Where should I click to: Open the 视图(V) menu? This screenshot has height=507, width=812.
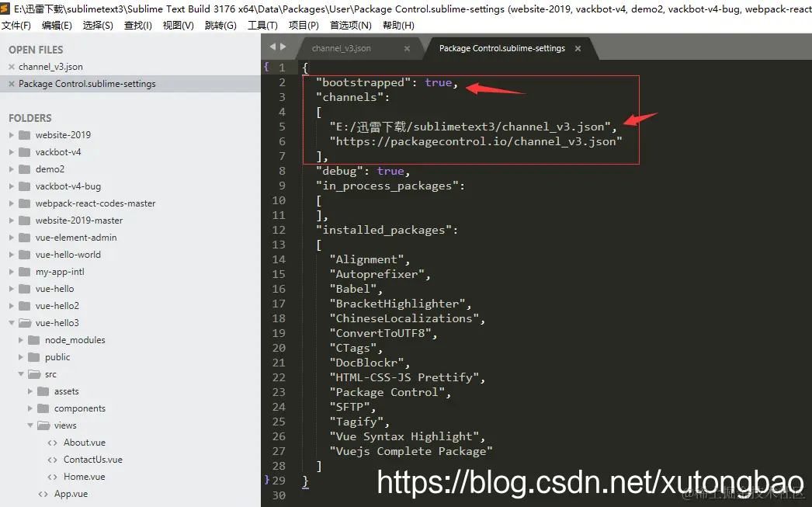[x=178, y=26]
